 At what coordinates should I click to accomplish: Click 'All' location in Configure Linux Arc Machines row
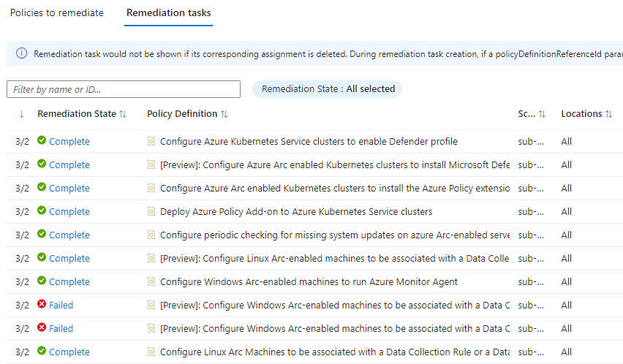[x=566, y=352]
